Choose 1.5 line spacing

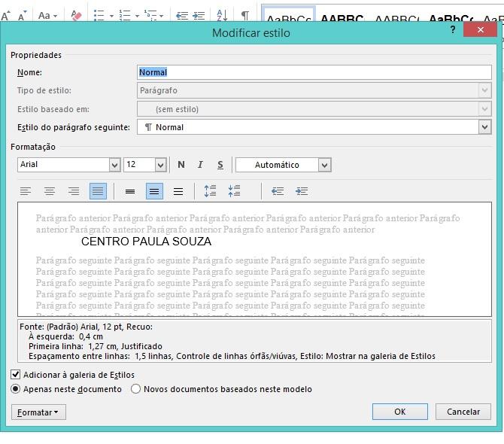coord(154,192)
